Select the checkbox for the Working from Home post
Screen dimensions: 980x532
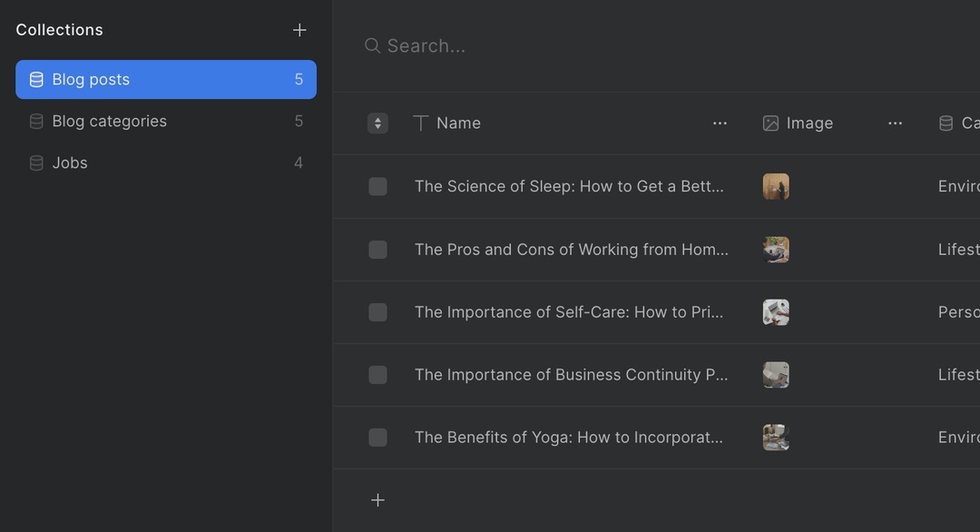click(x=377, y=249)
